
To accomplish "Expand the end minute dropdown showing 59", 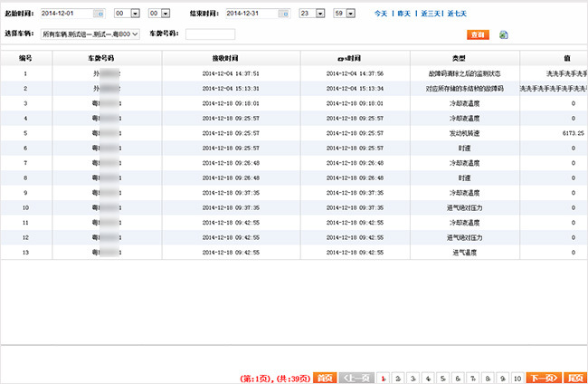I will [x=351, y=14].
